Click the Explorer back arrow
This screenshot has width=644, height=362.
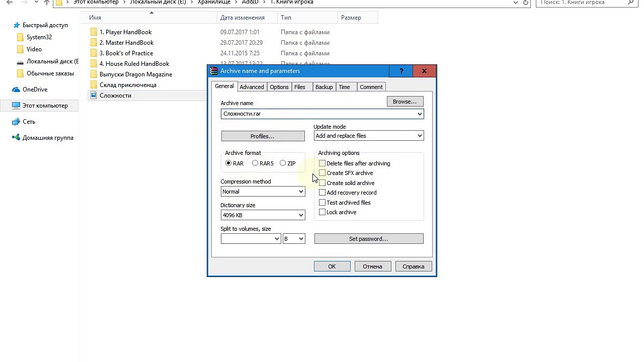[x=10, y=2]
